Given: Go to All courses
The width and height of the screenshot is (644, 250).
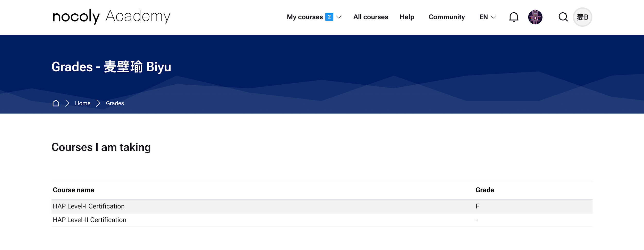Looking at the screenshot, I should point(370,17).
